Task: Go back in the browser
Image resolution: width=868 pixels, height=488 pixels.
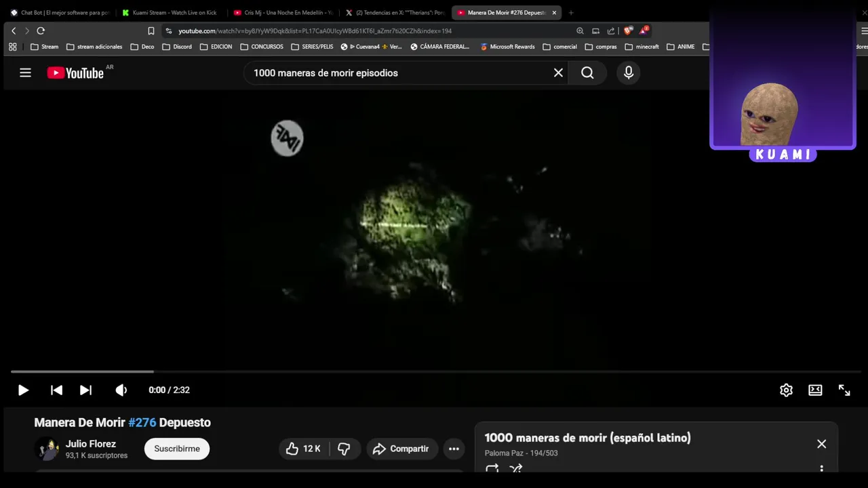Action: click(14, 30)
